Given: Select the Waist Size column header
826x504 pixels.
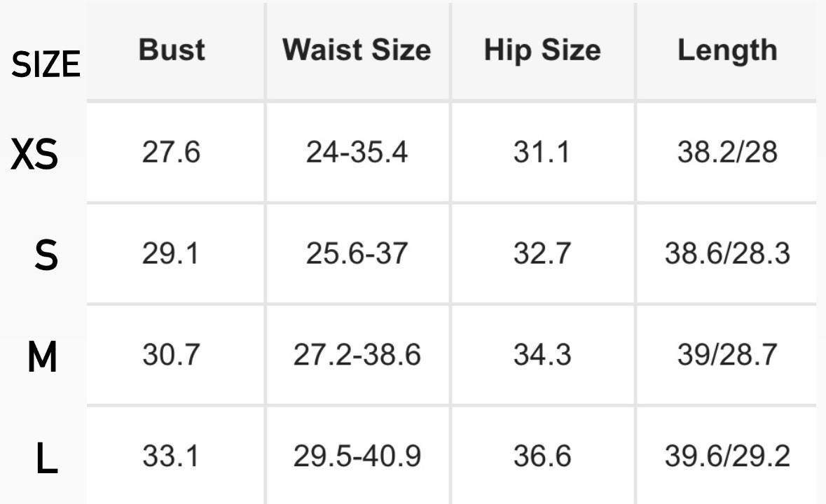Looking at the screenshot, I should click(357, 50).
